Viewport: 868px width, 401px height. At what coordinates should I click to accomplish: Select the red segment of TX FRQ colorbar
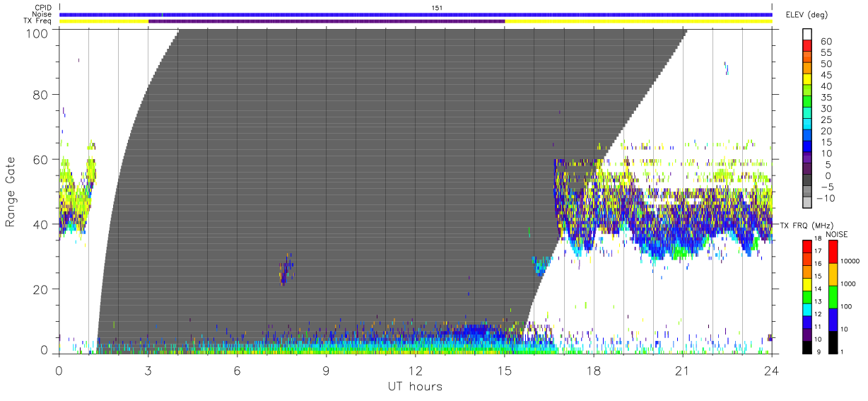808,246
